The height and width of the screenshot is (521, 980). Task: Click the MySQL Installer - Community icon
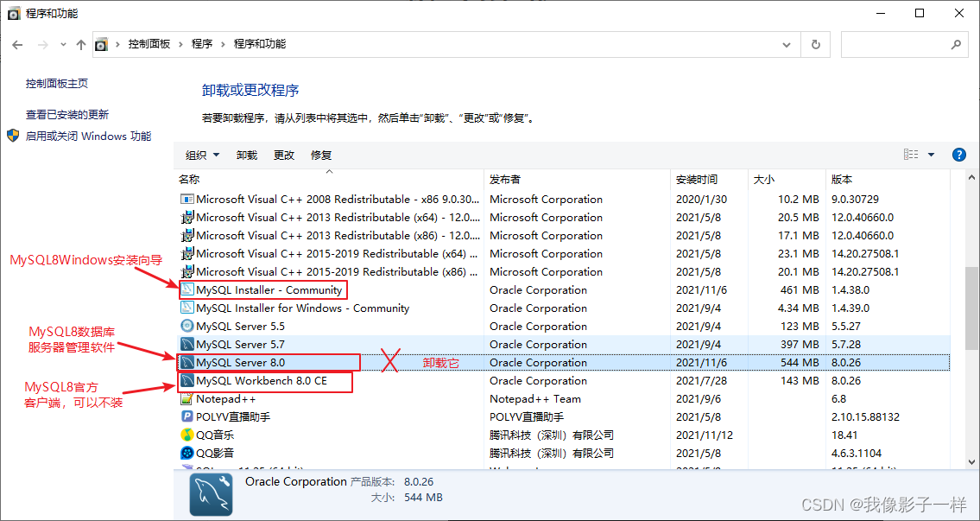tap(187, 290)
